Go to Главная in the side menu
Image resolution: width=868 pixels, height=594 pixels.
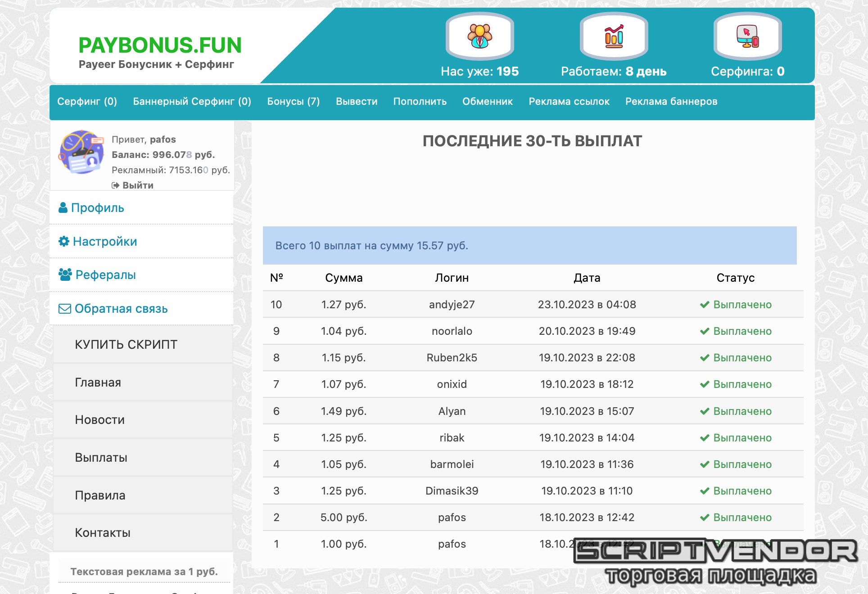pyautogui.click(x=143, y=382)
